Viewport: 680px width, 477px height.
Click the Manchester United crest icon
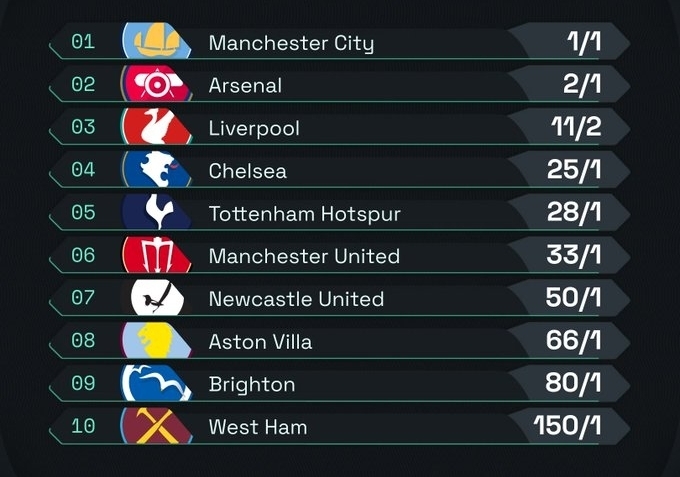click(156, 256)
